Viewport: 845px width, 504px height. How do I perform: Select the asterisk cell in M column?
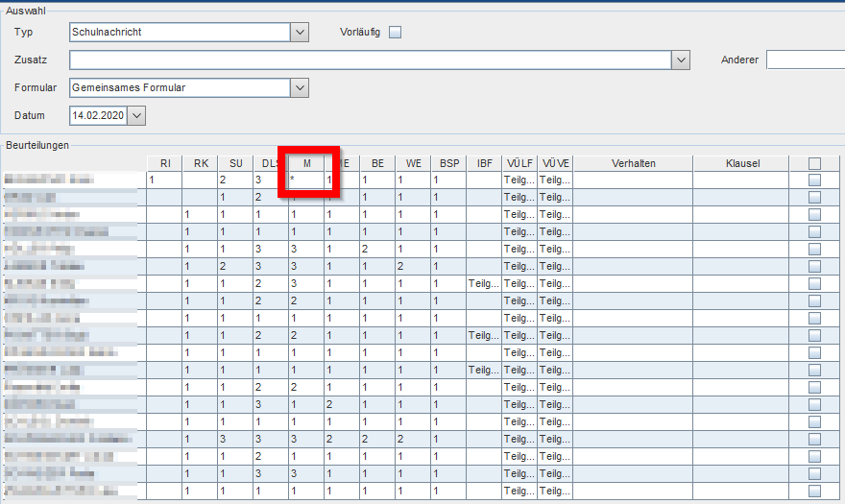click(306, 180)
